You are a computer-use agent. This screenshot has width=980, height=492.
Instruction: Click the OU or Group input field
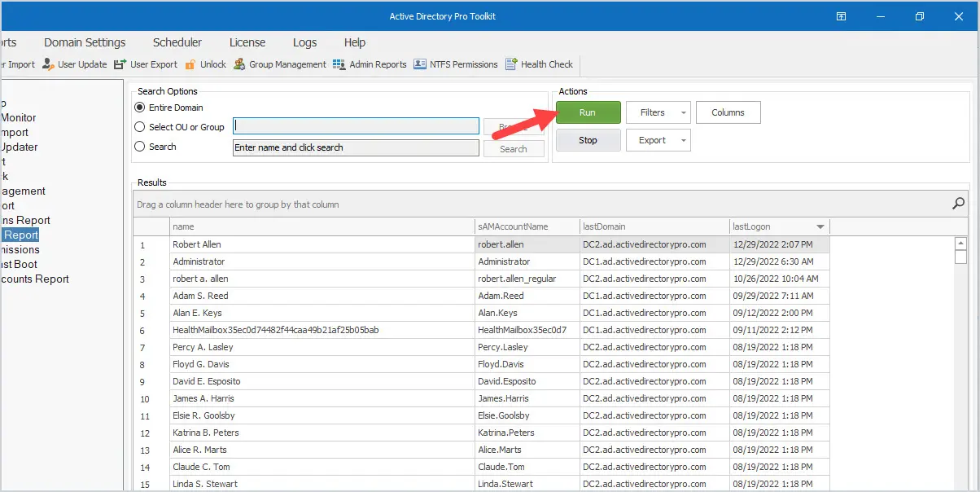pos(357,126)
